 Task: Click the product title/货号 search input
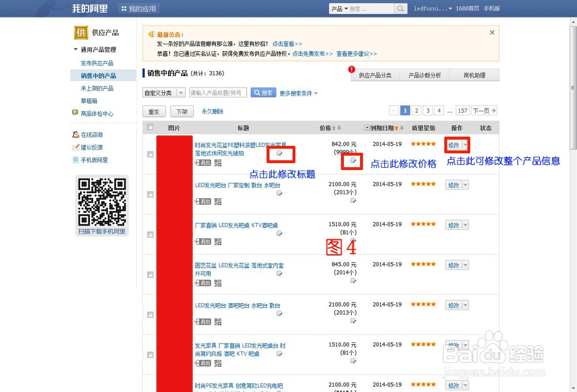tap(218, 93)
